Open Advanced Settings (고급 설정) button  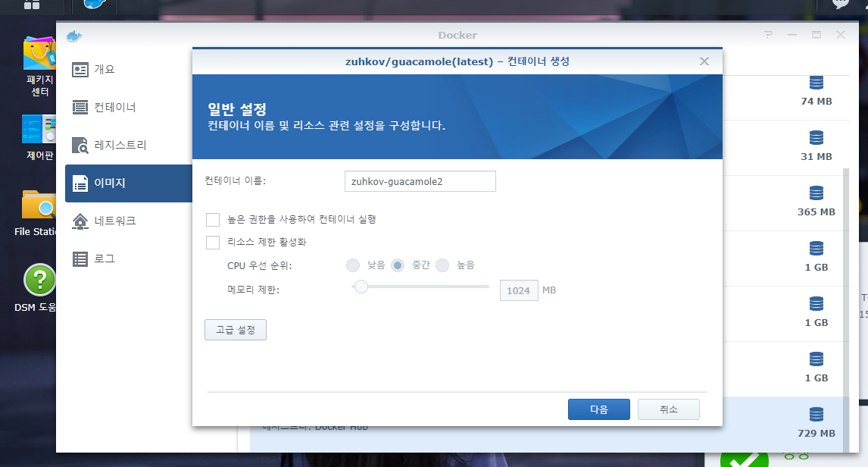click(x=236, y=330)
